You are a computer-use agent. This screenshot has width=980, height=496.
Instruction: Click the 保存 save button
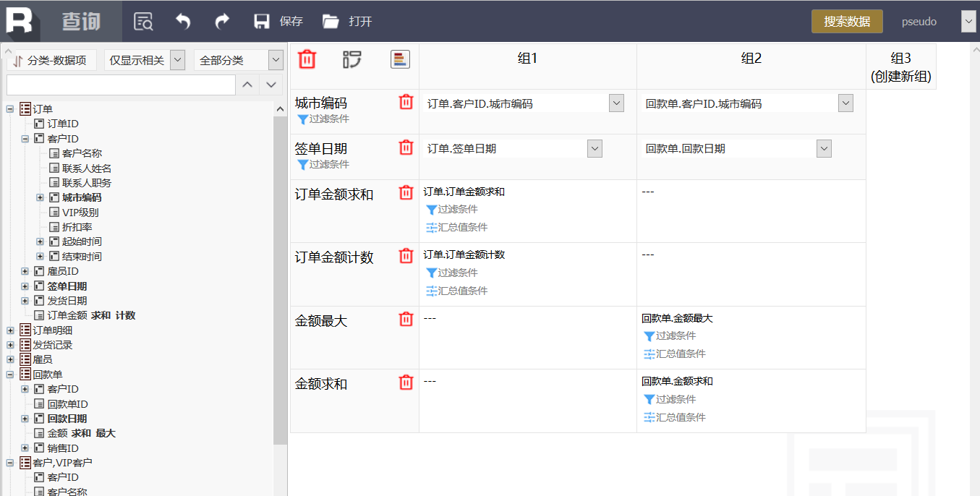pos(278,22)
